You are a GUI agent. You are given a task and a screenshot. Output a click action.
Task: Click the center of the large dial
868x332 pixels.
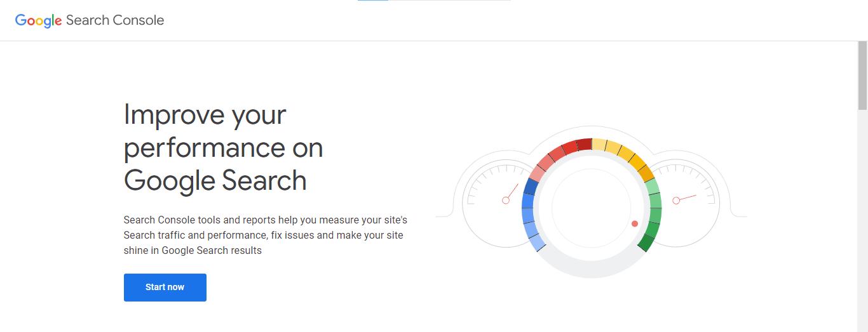pyautogui.click(x=592, y=208)
